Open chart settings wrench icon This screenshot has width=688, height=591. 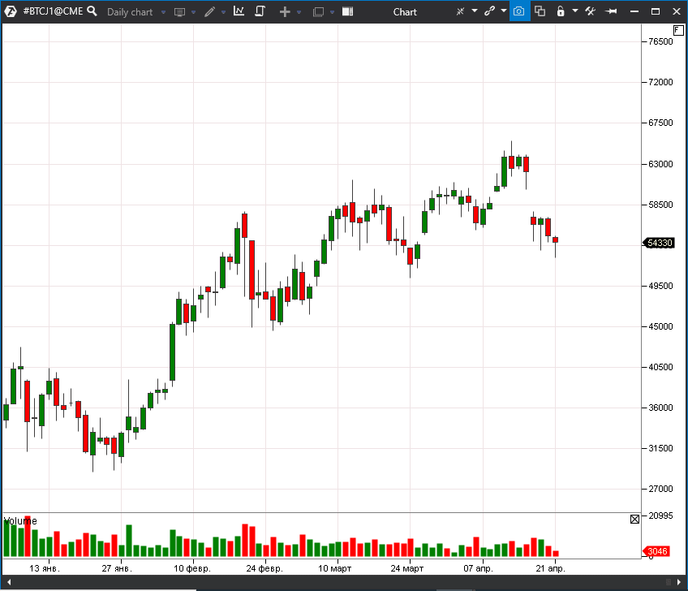tap(590, 12)
